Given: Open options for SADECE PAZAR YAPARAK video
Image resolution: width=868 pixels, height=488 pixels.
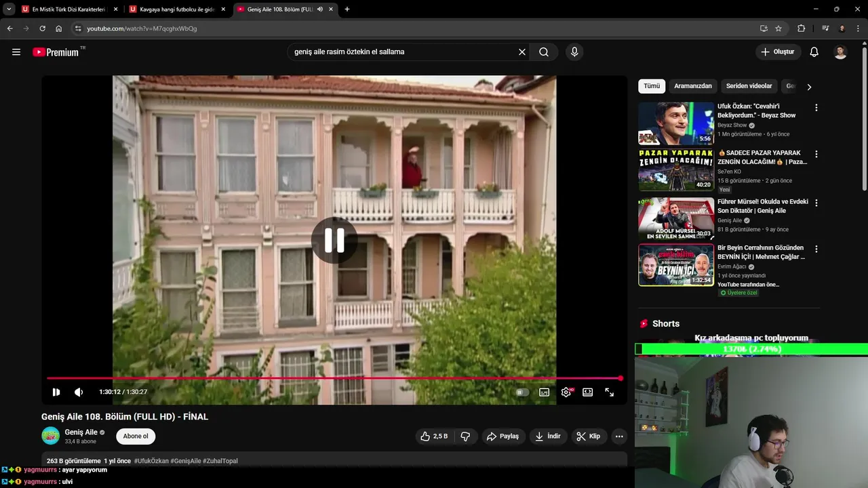Looking at the screenshot, I should 816,155.
